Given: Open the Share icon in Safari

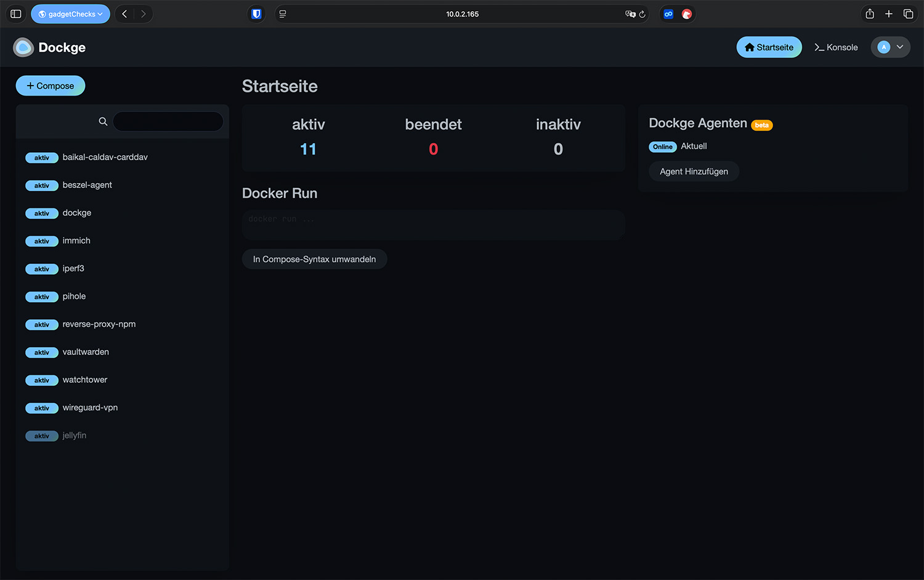Looking at the screenshot, I should click(x=869, y=14).
